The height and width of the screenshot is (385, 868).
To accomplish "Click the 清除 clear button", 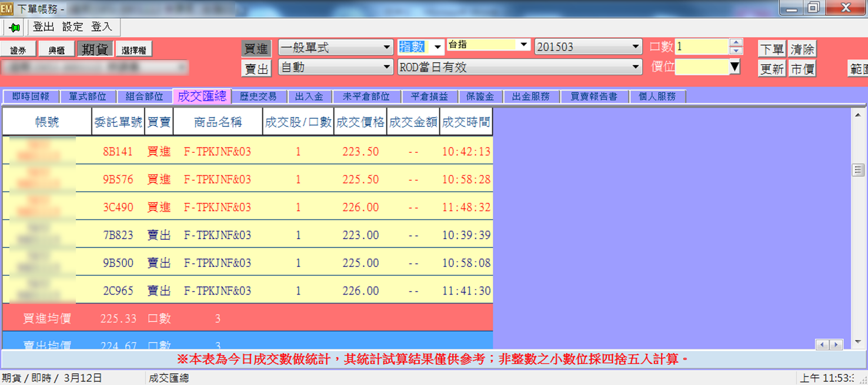I will (x=802, y=49).
